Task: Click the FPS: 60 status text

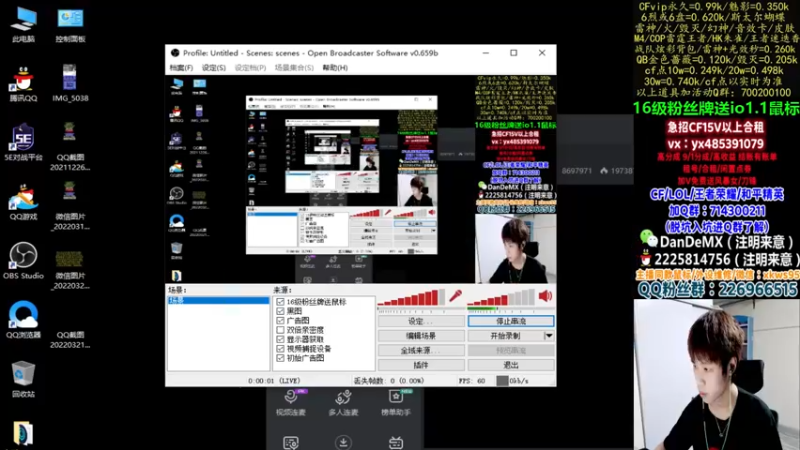Action: (472, 381)
